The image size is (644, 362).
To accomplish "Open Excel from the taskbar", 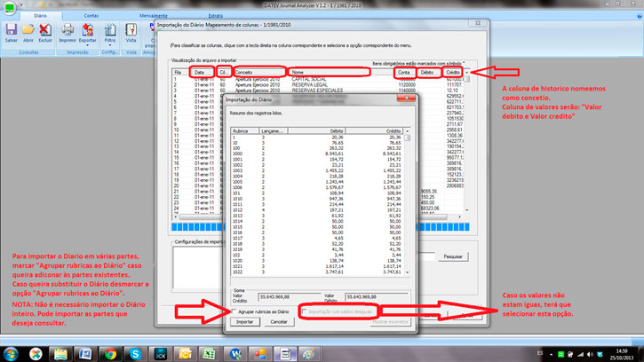I will [210, 354].
